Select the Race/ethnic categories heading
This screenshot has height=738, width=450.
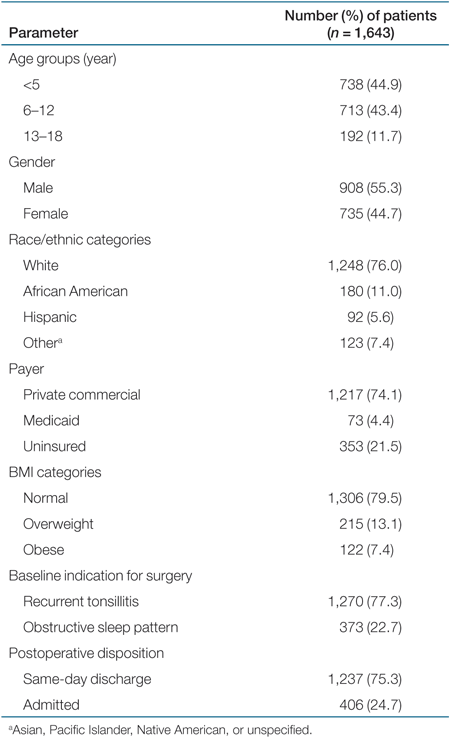(80, 240)
